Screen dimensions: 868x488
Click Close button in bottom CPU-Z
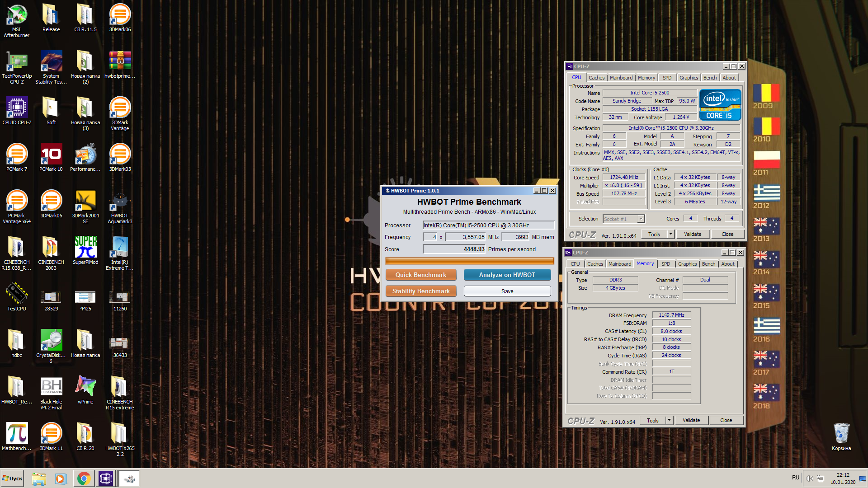click(x=726, y=420)
